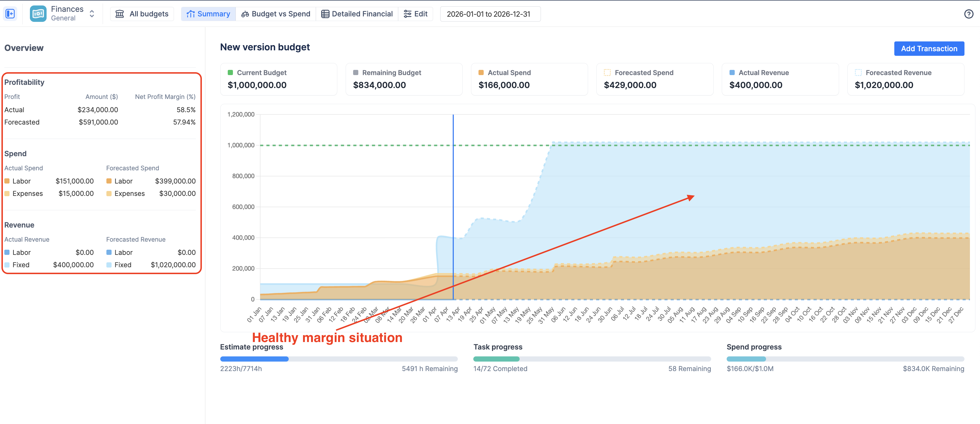Expand the Finances General workspace switcher chevron
The height and width of the screenshot is (424, 980).
92,14
